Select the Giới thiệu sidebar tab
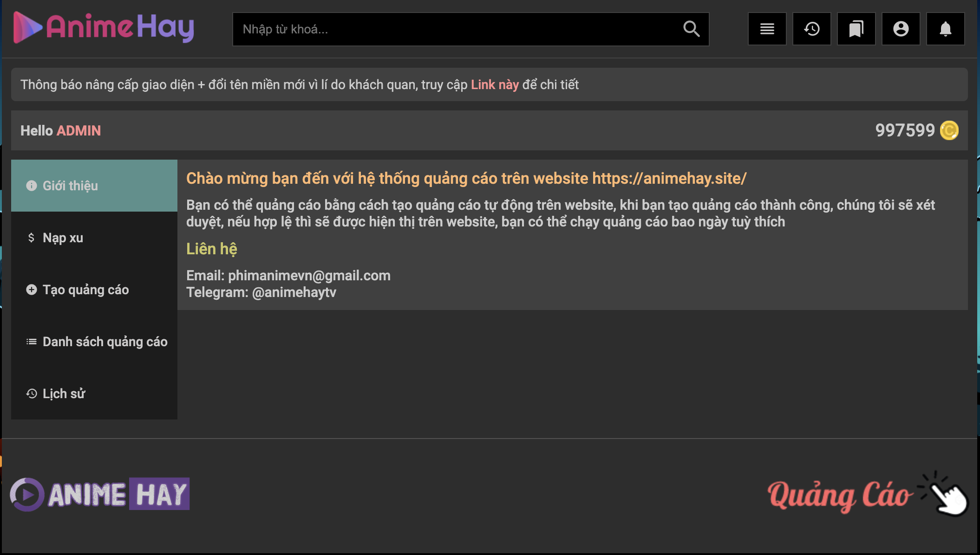Screen dimensions: 980x555 click(94, 186)
